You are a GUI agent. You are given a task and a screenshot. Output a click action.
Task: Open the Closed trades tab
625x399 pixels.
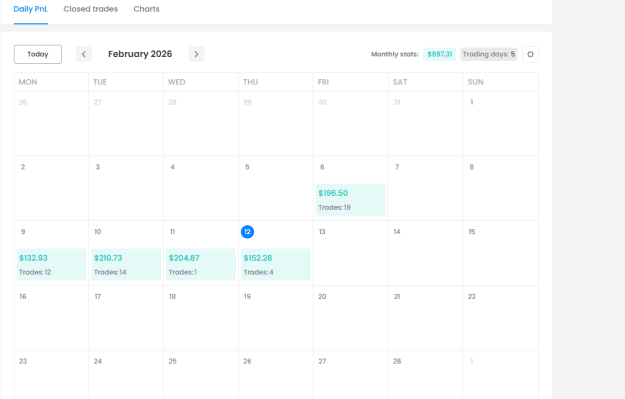pos(90,9)
